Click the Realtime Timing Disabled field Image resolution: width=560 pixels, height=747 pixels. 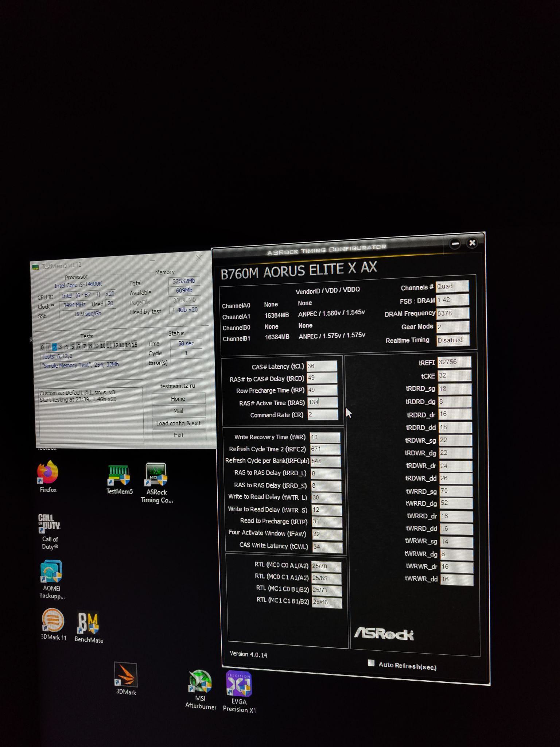tap(453, 340)
